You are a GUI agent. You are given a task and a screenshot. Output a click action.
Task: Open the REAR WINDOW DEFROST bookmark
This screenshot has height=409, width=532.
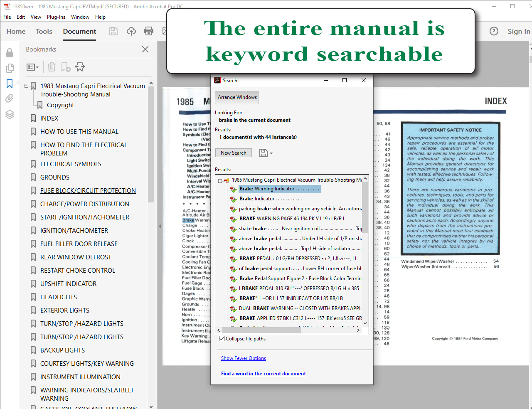point(76,257)
